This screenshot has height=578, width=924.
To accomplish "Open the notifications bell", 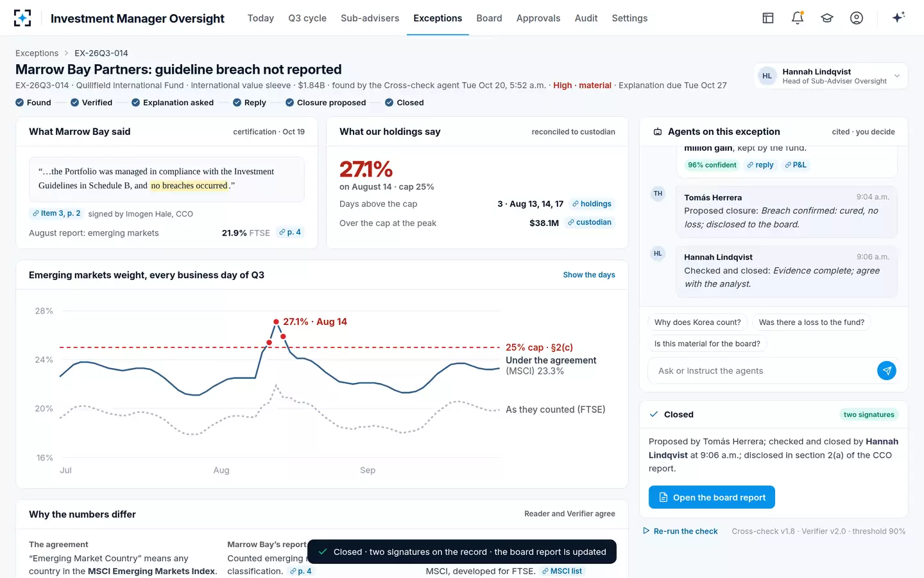I will pos(798,18).
